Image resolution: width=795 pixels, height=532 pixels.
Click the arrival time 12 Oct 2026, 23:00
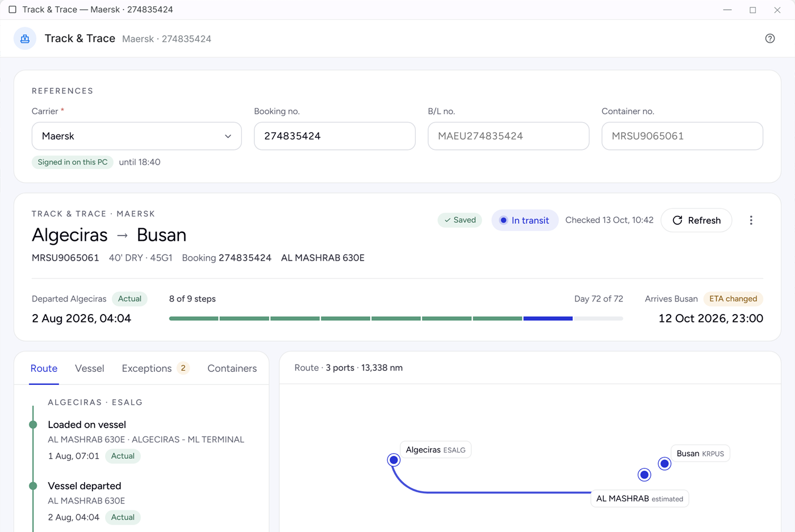coord(710,319)
